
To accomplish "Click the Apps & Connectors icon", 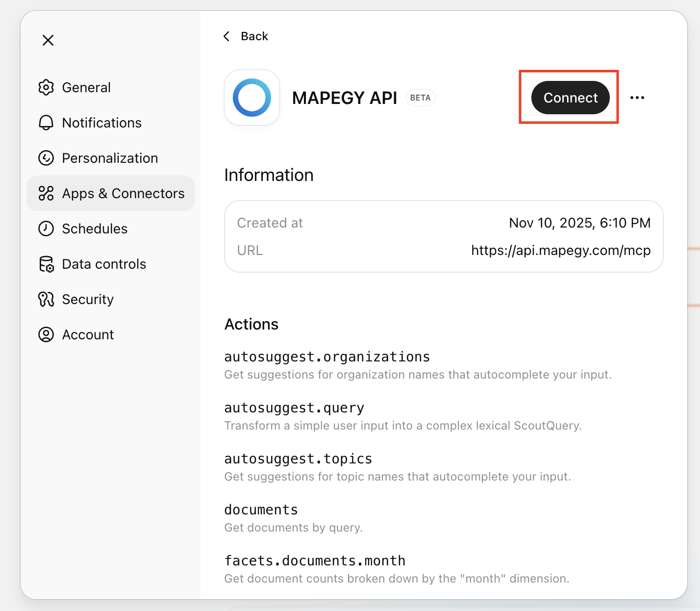I will (46, 193).
